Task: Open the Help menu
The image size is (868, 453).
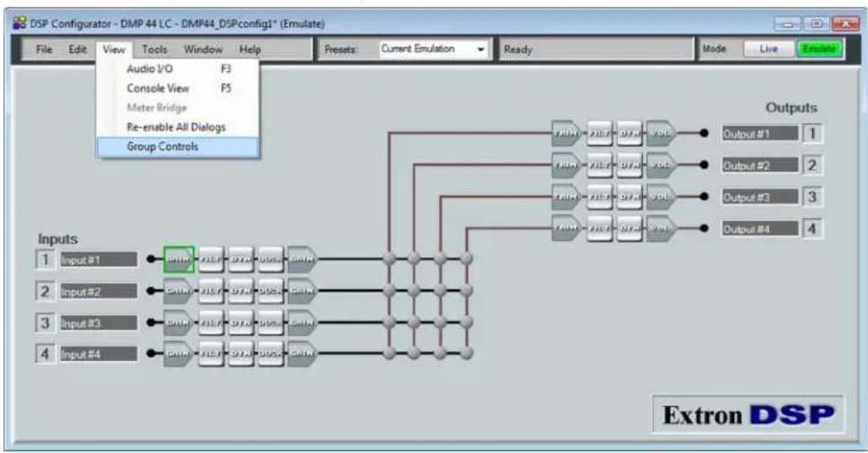Action: point(250,49)
